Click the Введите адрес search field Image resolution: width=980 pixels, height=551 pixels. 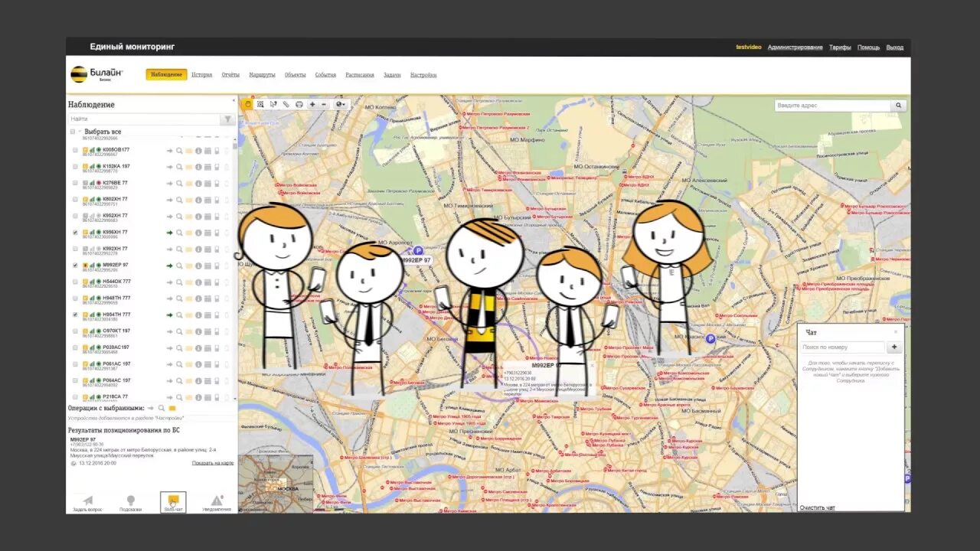[x=833, y=106]
